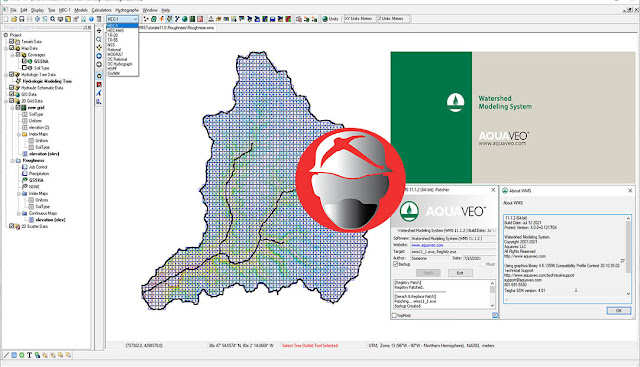The image size is (640, 367).
Task: Toggle Soil Type coverage checkbox
Action: click(x=24, y=67)
